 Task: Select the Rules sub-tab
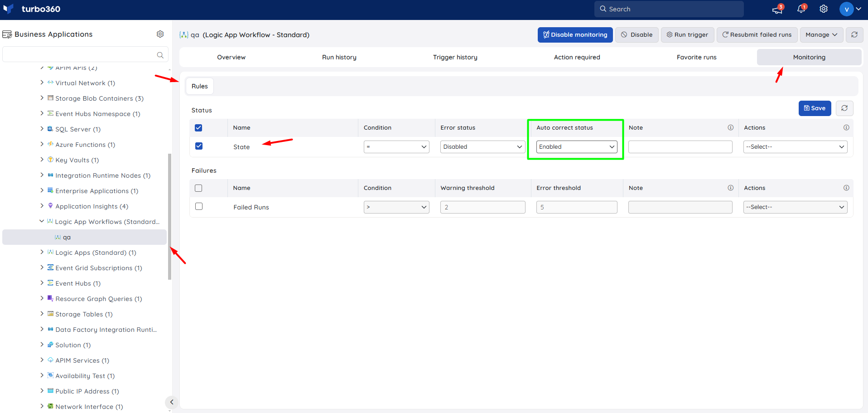pos(200,86)
